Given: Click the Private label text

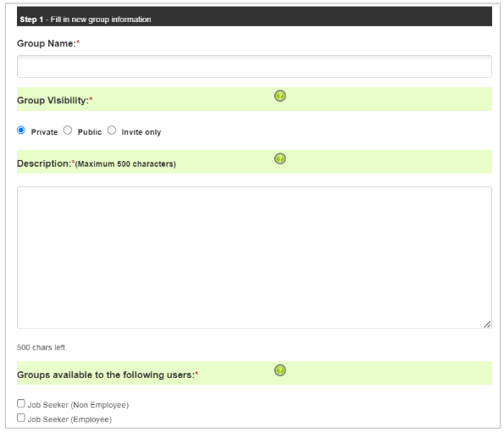Looking at the screenshot, I should pos(44,132).
